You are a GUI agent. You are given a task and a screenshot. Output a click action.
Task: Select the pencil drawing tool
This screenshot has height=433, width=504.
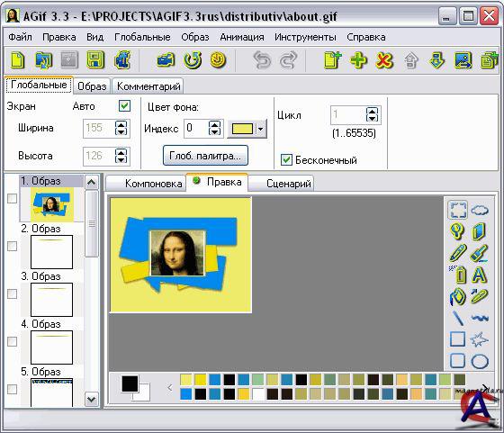[458, 252]
